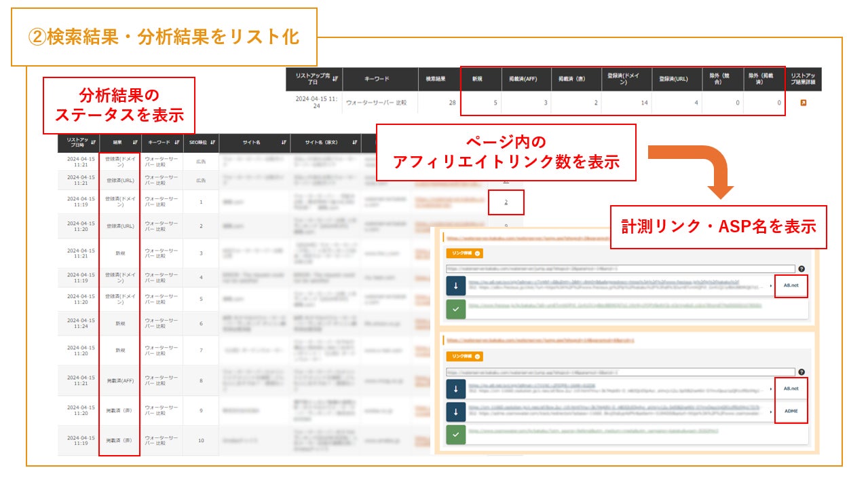Click the help icon beside the lower URL field
The width and height of the screenshot is (868, 487).
point(801,372)
